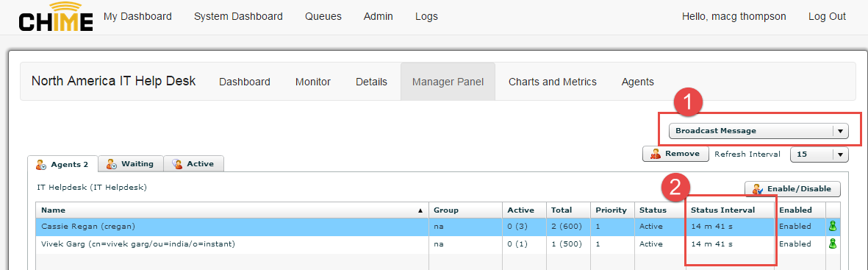Open the queue Agents tab

638,82
